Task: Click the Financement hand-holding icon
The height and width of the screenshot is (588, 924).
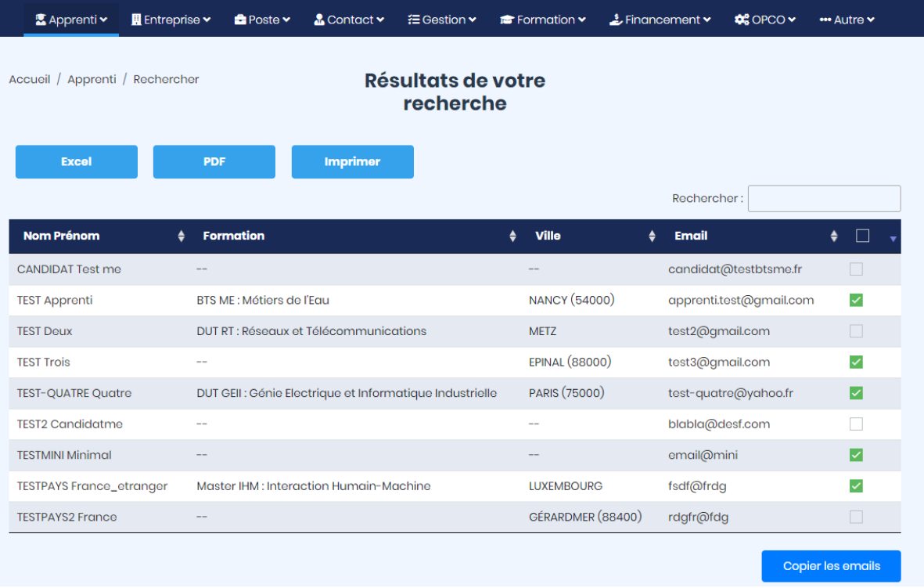Action: pos(616,20)
